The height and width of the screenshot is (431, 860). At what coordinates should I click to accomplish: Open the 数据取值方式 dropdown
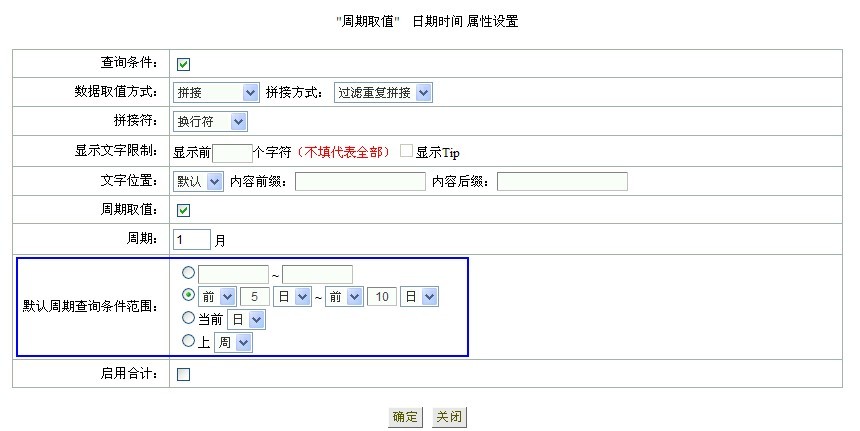[216, 93]
